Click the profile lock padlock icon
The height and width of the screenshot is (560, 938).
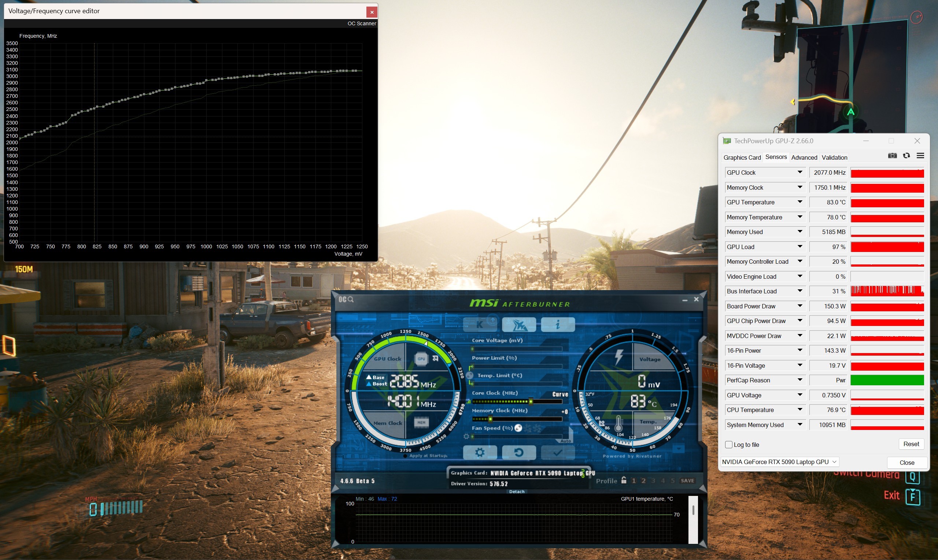click(x=624, y=481)
